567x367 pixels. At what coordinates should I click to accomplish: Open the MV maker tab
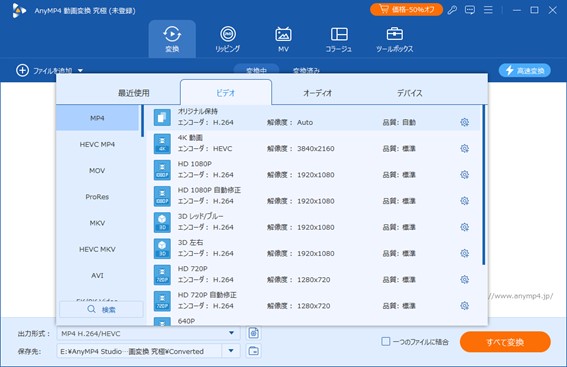283,39
